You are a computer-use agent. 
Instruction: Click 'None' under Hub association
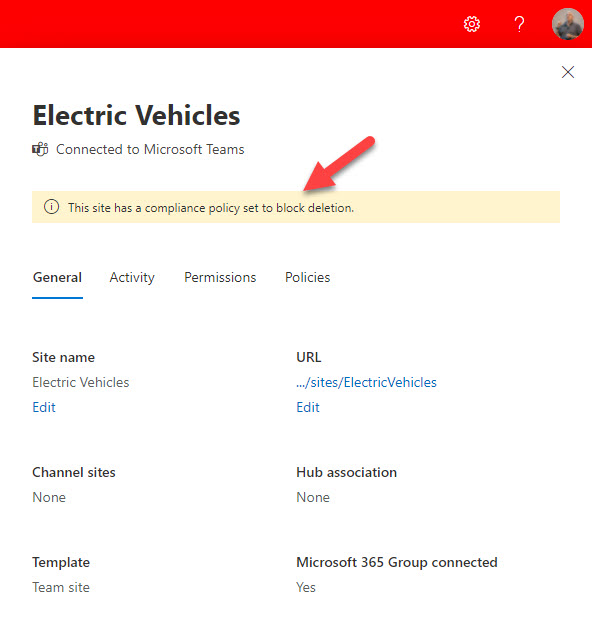(313, 497)
